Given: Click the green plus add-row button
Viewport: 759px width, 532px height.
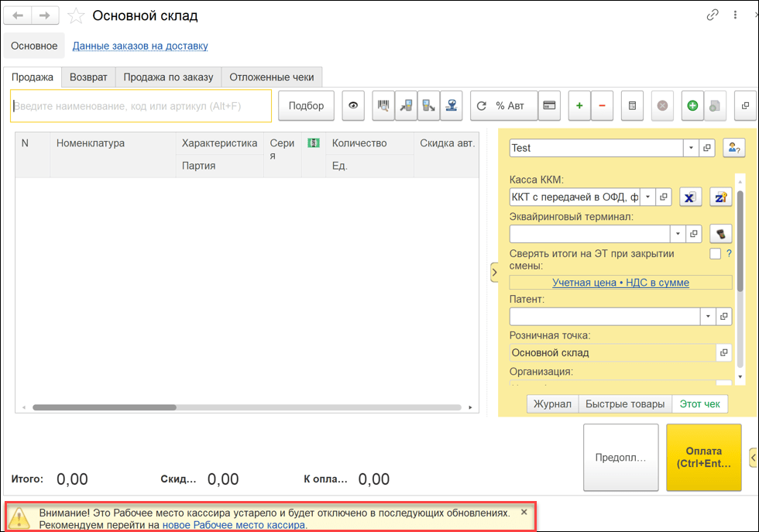Looking at the screenshot, I should pos(579,106).
